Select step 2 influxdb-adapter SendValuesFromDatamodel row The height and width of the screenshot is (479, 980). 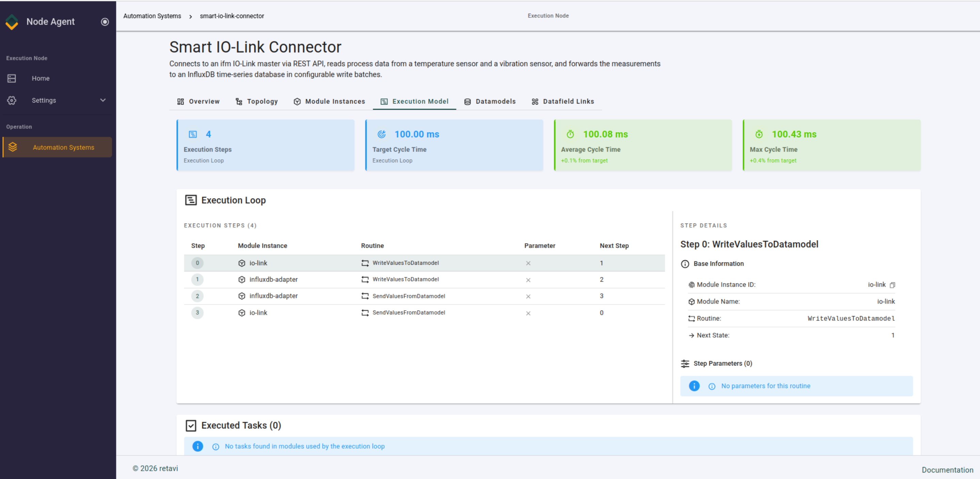[x=424, y=296]
